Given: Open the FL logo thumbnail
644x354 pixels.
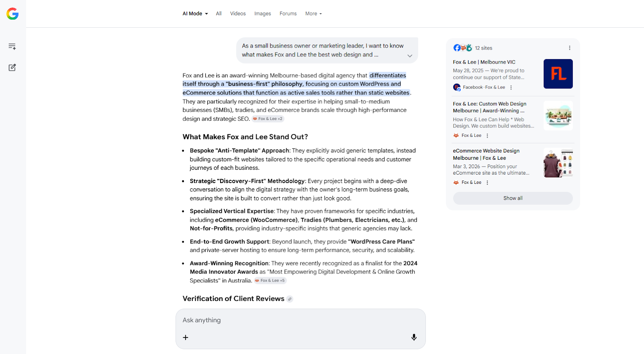Looking at the screenshot, I should 558,74.
